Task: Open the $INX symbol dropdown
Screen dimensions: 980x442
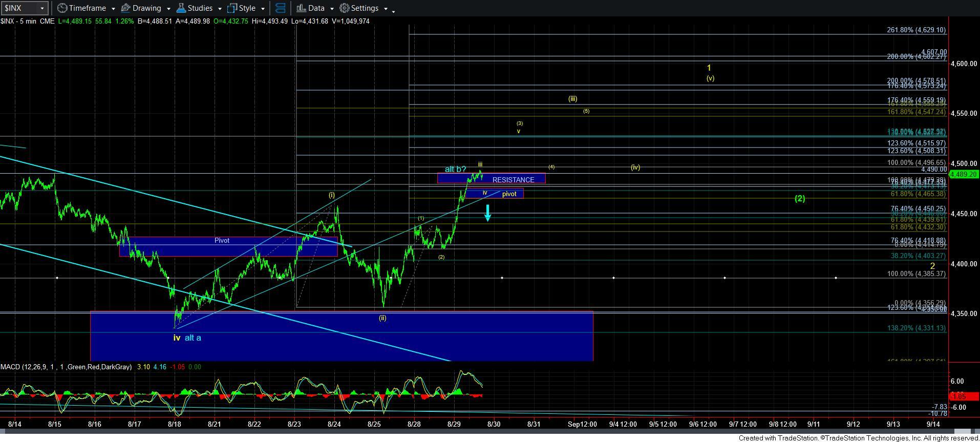Action: coord(42,8)
